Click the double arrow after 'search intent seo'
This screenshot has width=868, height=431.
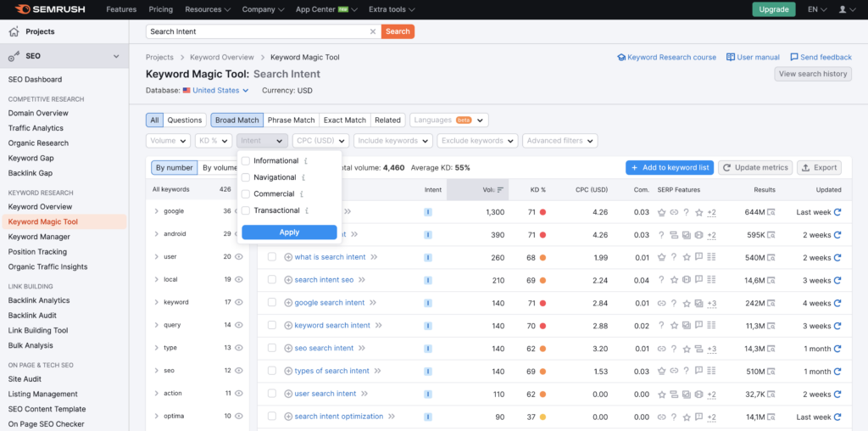[x=362, y=280]
